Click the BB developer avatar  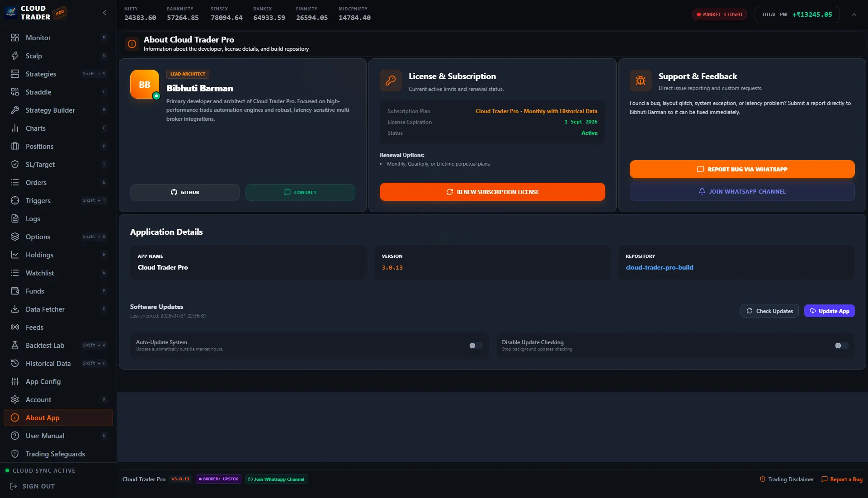coord(145,84)
